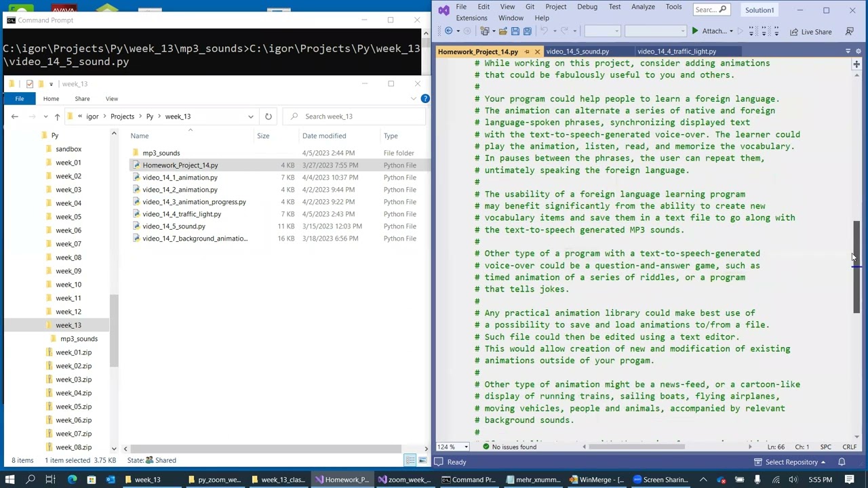Click the split editor plus icon above scrollbar
This screenshot has height=488, width=868.
856,64
